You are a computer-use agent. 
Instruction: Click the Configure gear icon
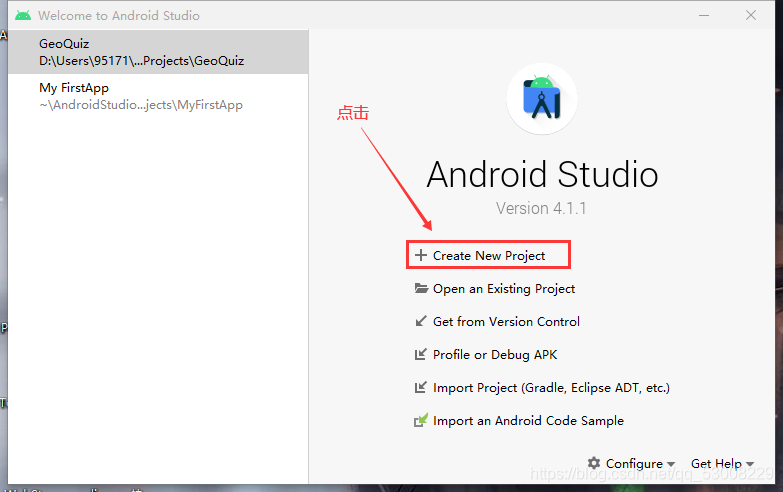click(594, 463)
